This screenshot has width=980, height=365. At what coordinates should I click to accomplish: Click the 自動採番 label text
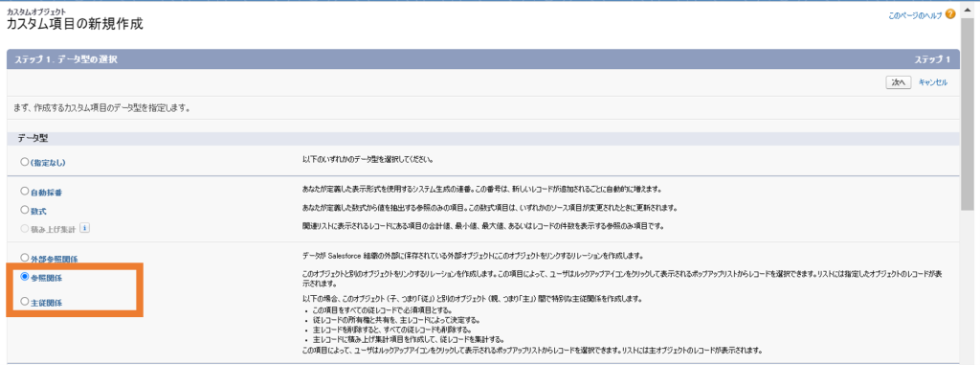pos(46,193)
